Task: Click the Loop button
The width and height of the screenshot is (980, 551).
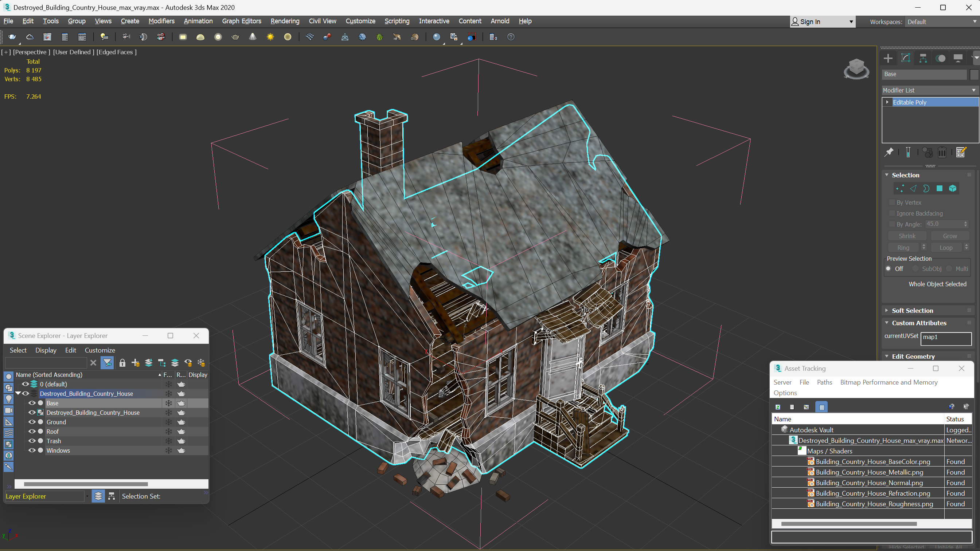Action: (946, 248)
